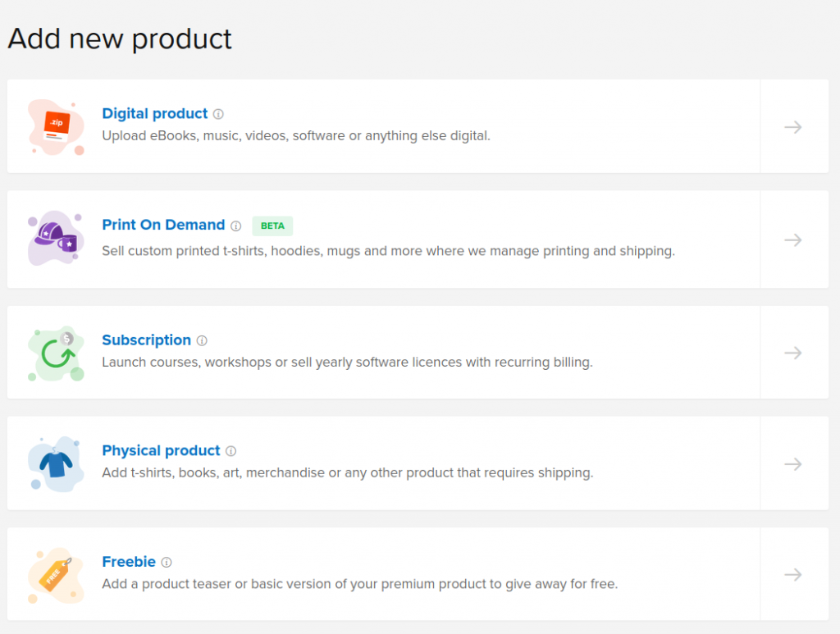Open the Subscription product title link
The height and width of the screenshot is (634, 840).
[146, 340]
